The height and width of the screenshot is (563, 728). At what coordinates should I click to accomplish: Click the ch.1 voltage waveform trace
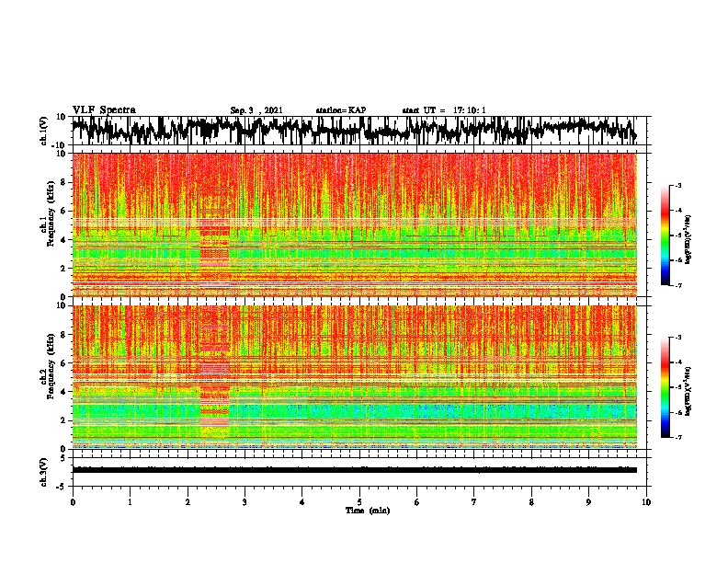(x=354, y=130)
